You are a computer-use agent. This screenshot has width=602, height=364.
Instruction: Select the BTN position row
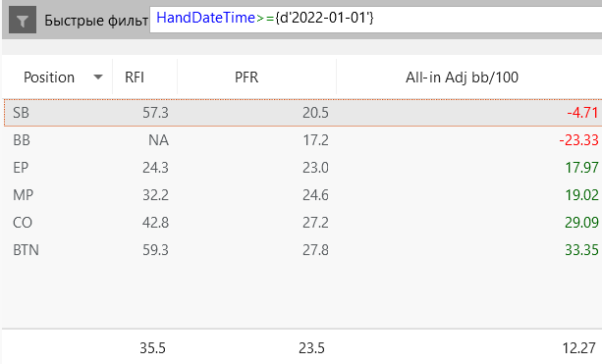302,250
